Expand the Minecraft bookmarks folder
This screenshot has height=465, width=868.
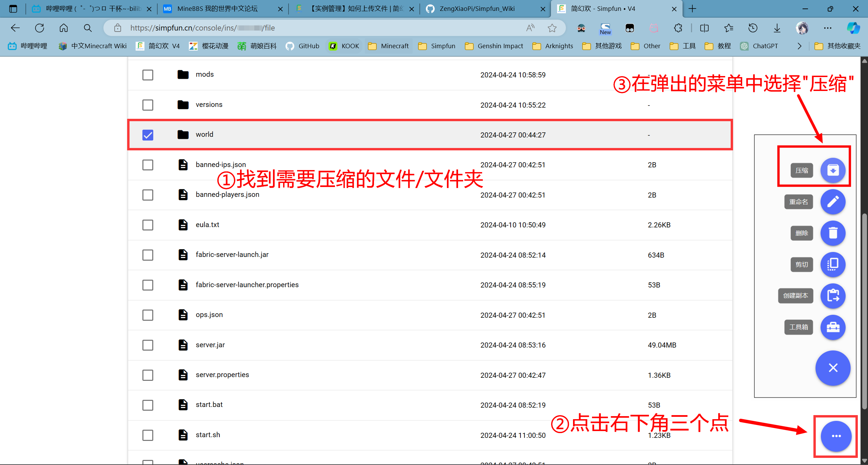coord(388,46)
